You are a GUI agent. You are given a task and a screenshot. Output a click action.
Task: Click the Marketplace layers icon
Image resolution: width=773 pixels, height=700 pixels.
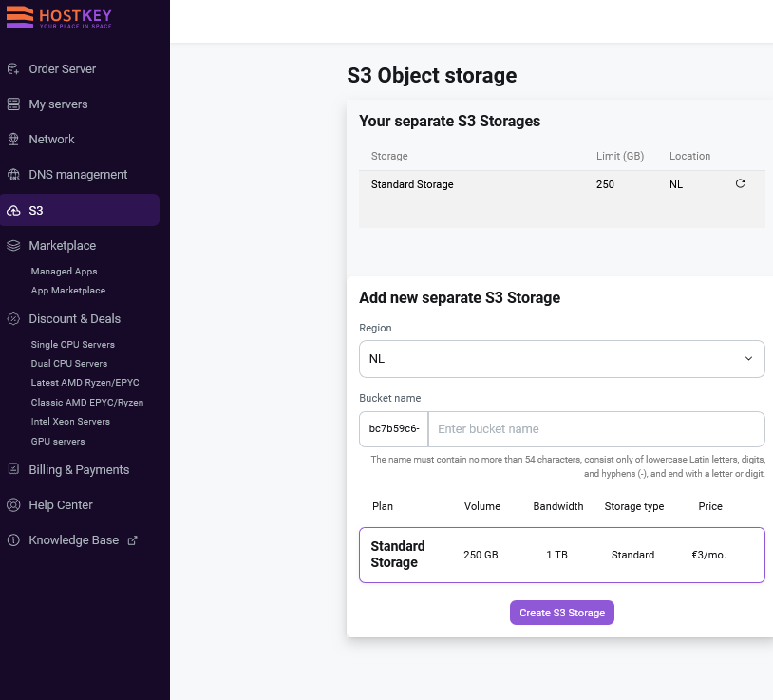[x=13, y=245]
